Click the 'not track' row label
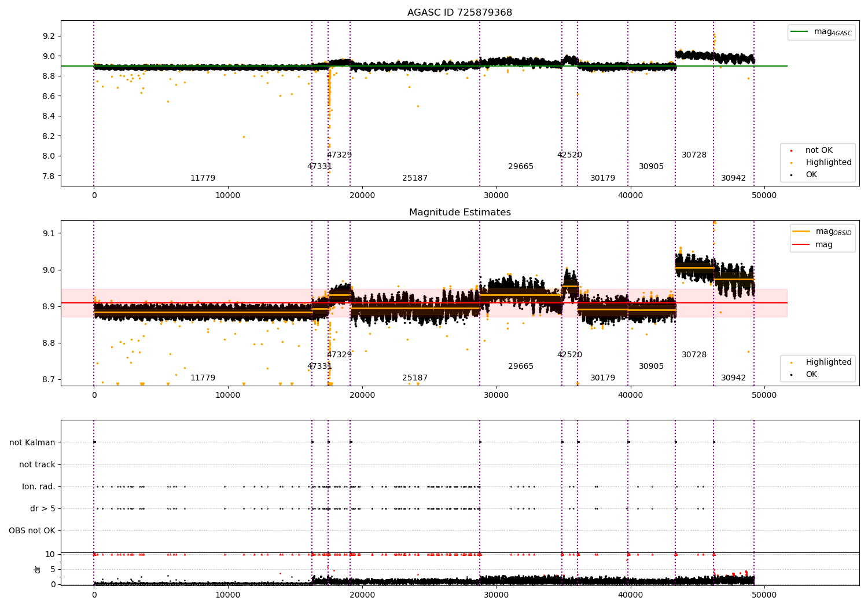Viewport: 868px width, 608px height. [37, 465]
